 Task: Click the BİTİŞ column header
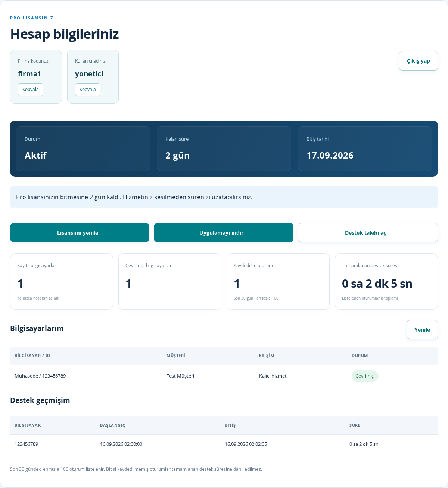point(230,425)
